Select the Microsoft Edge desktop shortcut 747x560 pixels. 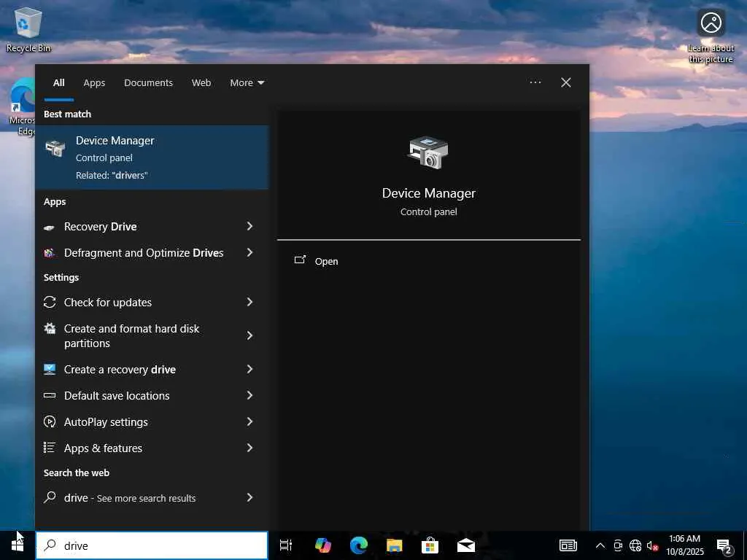point(22,107)
